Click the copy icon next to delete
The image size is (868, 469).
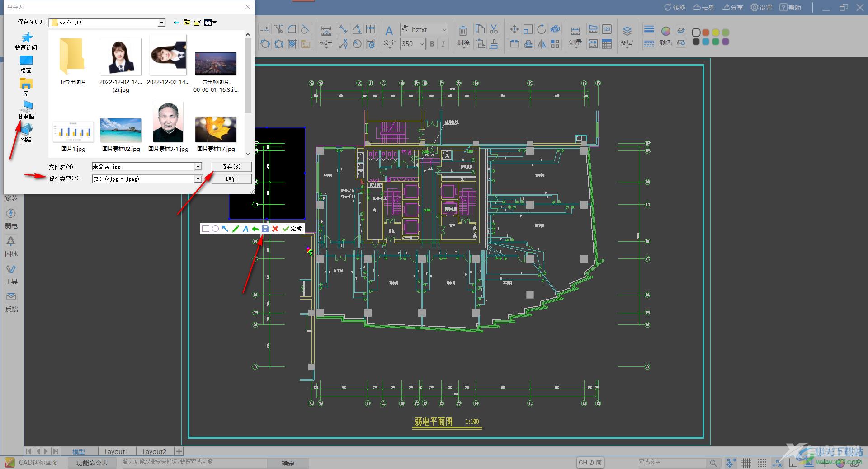click(x=480, y=29)
